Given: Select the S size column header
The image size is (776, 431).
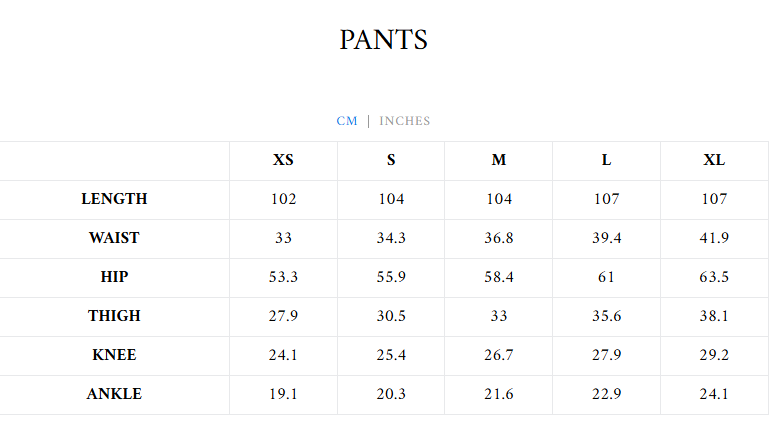Looking at the screenshot, I should point(391,160).
